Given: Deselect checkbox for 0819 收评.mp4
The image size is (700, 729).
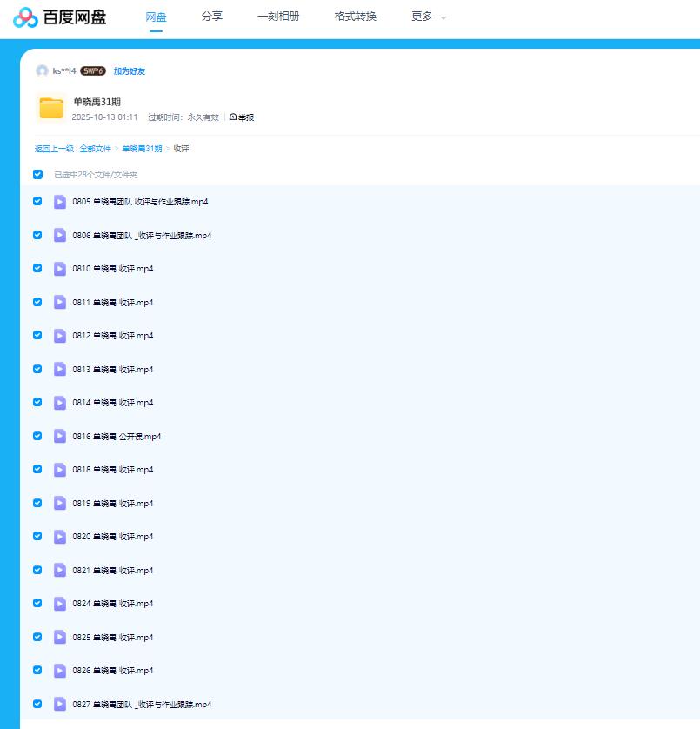Looking at the screenshot, I should (x=37, y=503).
